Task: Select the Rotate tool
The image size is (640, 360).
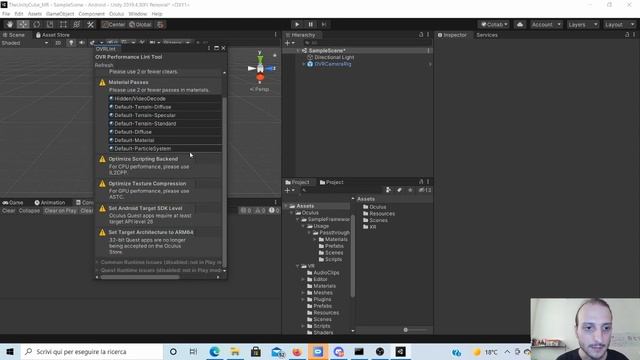Action: click(x=36, y=24)
